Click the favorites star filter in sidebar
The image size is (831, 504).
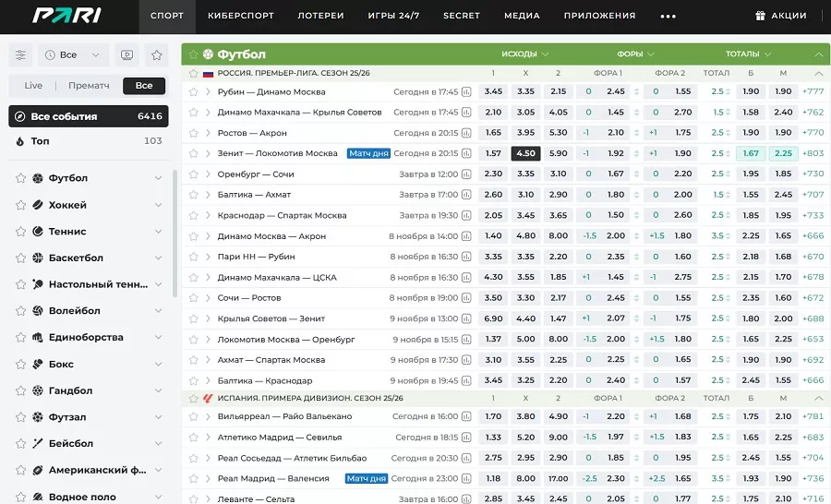pos(157,55)
